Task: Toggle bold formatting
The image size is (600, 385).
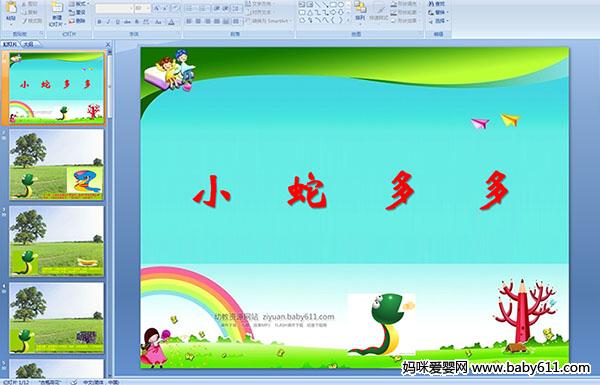Action: 99,22
